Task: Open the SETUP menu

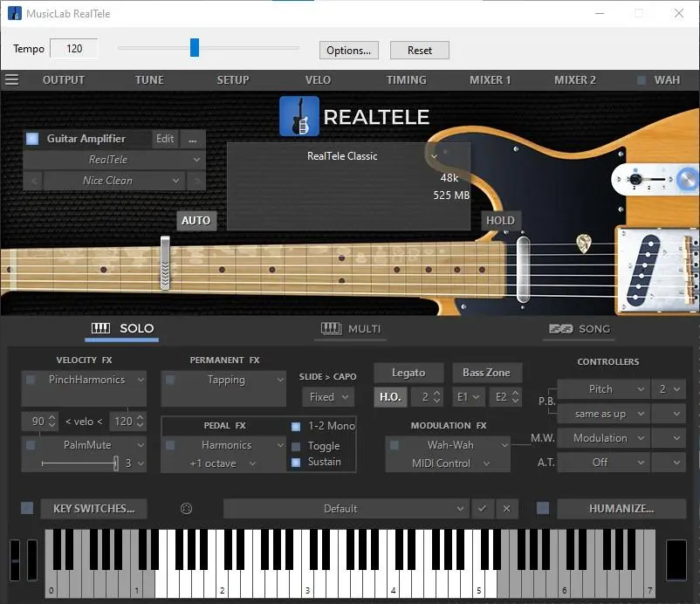Action: (233, 80)
